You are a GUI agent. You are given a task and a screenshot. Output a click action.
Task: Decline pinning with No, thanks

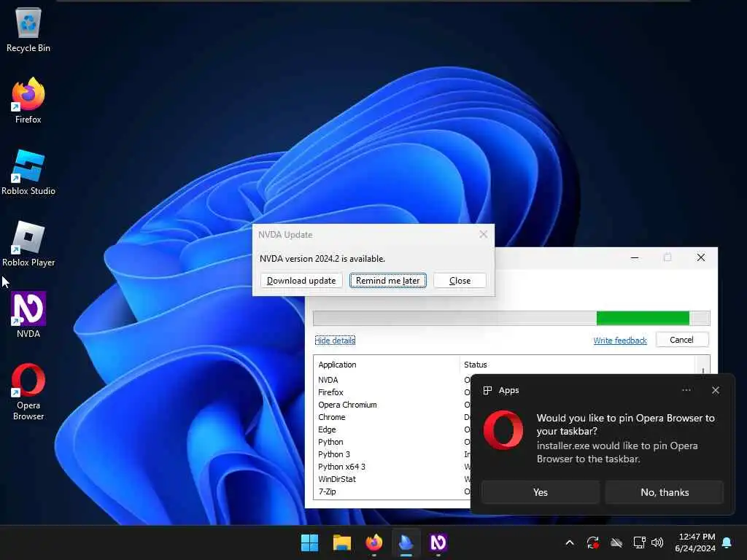[665, 492]
